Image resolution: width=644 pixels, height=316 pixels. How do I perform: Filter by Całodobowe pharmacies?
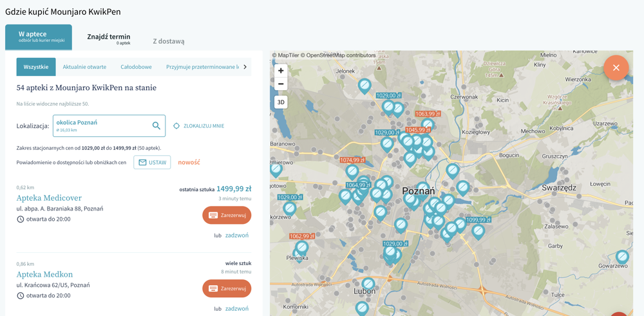coord(136,67)
